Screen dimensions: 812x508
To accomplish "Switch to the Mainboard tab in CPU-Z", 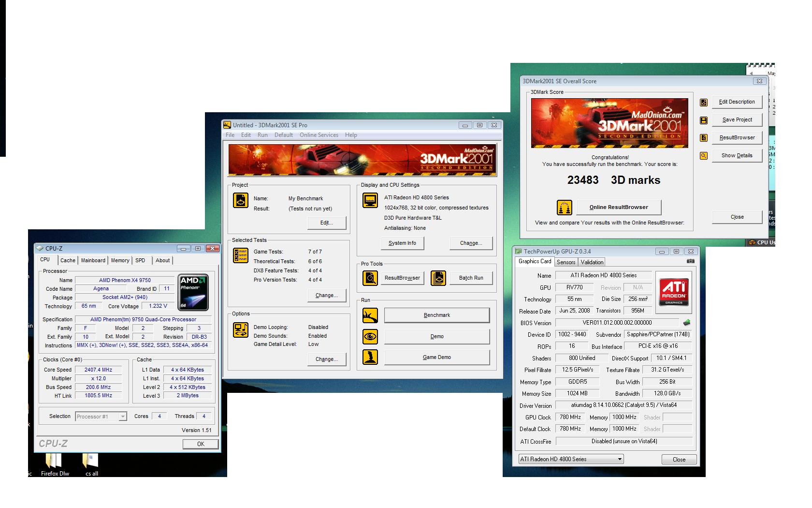I will (x=93, y=260).
